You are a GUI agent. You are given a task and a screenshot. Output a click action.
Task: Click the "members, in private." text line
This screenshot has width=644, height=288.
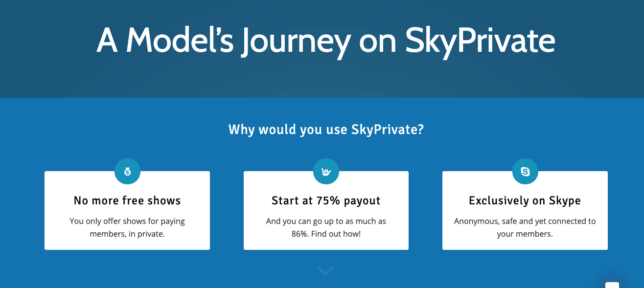coord(127,234)
